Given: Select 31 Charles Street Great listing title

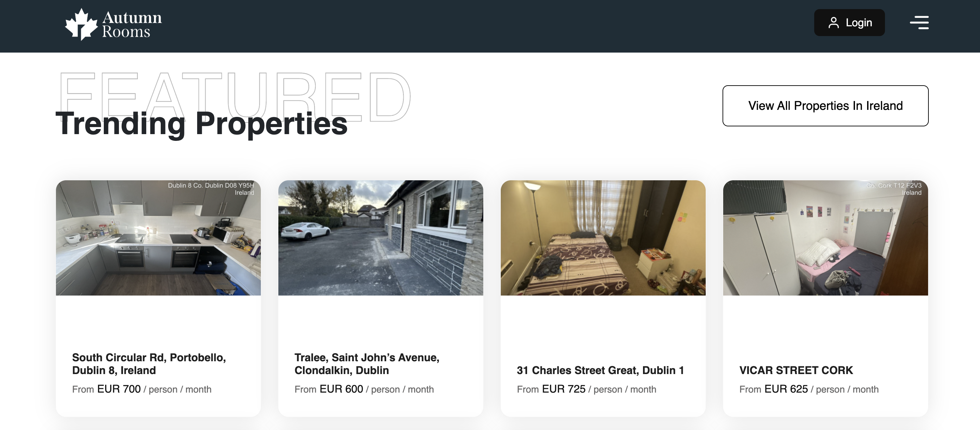Looking at the screenshot, I should point(600,370).
